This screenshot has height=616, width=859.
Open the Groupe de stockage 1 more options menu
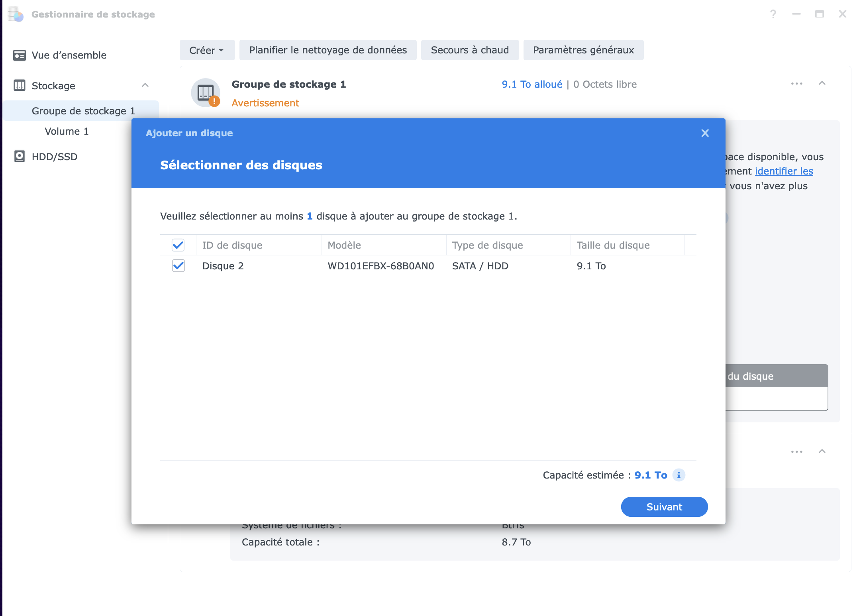pyautogui.click(x=796, y=84)
